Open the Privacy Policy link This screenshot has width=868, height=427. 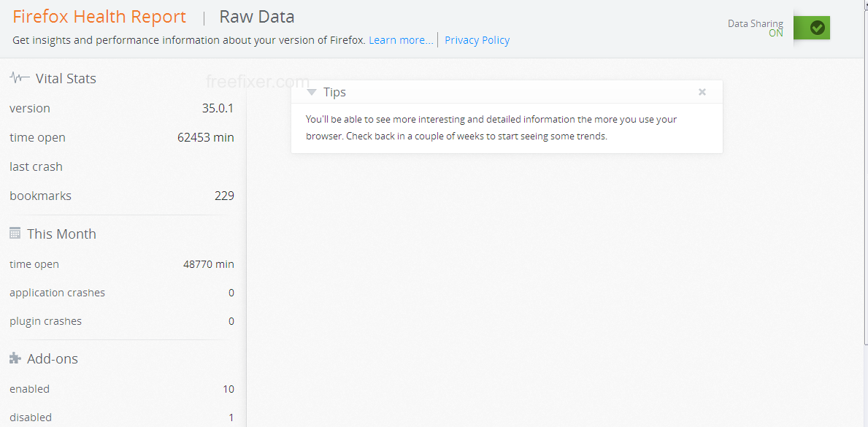[x=477, y=40]
